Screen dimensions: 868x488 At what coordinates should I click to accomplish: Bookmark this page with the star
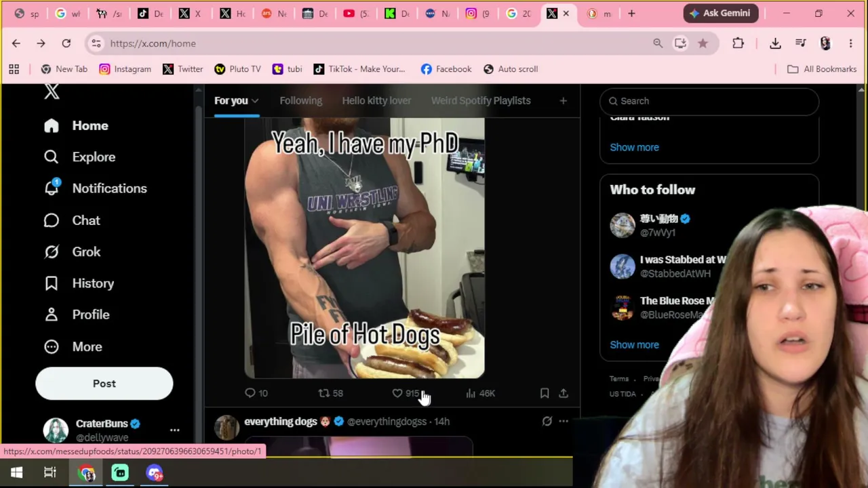[703, 43]
